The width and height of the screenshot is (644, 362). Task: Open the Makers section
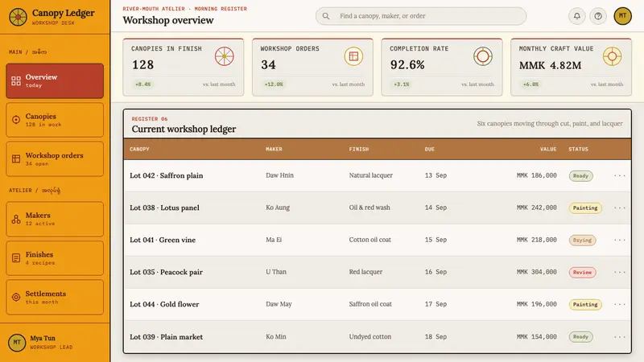click(55, 219)
